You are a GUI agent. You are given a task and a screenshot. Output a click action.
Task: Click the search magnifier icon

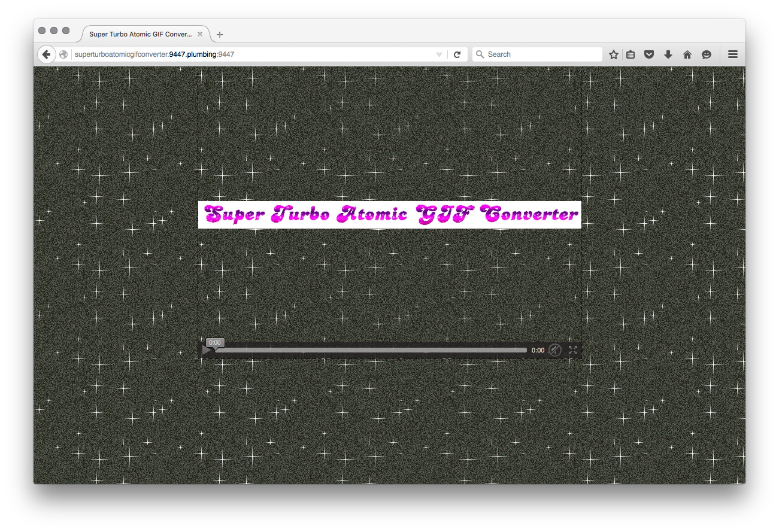(x=480, y=54)
